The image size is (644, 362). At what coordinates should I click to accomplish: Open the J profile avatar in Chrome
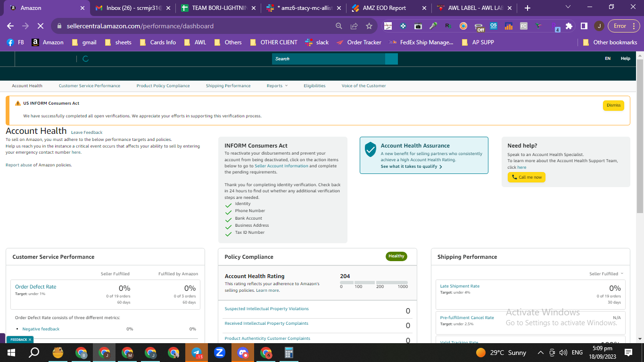pyautogui.click(x=599, y=26)
